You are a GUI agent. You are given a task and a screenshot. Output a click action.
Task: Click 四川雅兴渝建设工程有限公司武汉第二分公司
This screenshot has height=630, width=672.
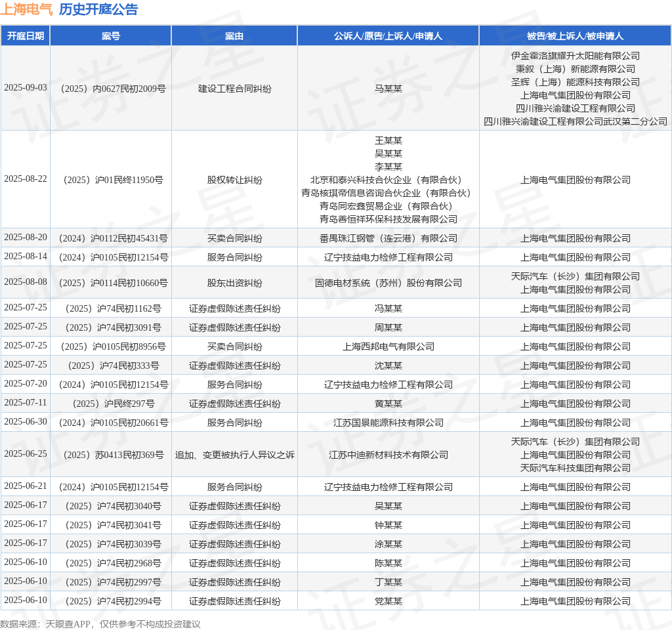coord(575,121)
